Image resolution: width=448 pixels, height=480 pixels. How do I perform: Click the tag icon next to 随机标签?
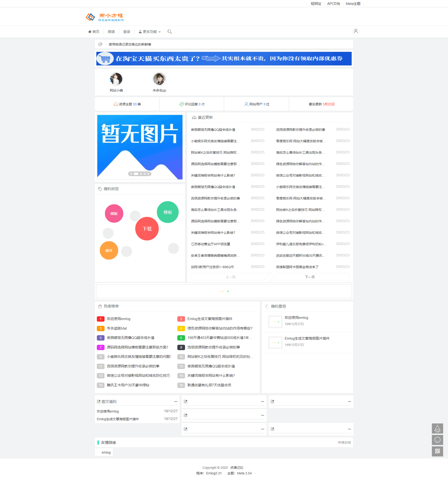(x=100, y=189)
